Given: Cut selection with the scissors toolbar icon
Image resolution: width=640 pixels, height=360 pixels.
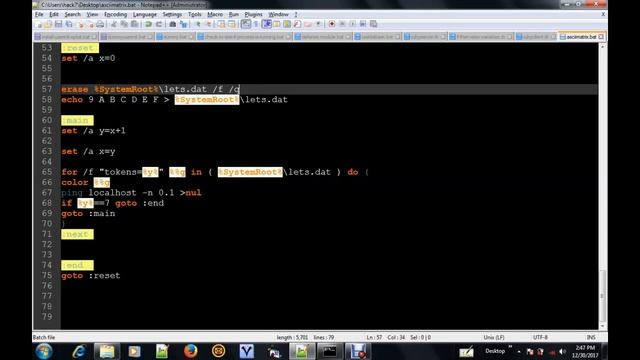Looking at the screenshot, I should coord(114,24).
